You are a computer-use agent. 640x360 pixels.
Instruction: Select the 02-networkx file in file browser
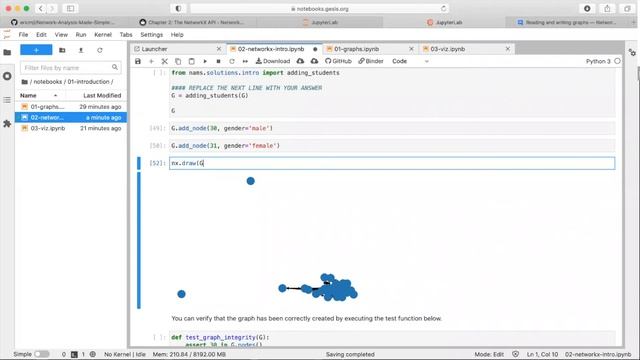pos(71,118)
